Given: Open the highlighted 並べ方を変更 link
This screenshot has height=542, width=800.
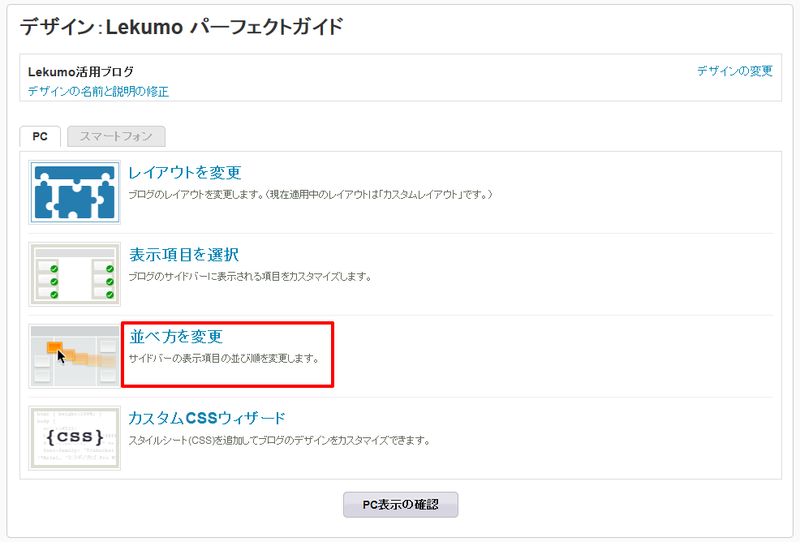Looking at the screenshot, I should (176, 336).
